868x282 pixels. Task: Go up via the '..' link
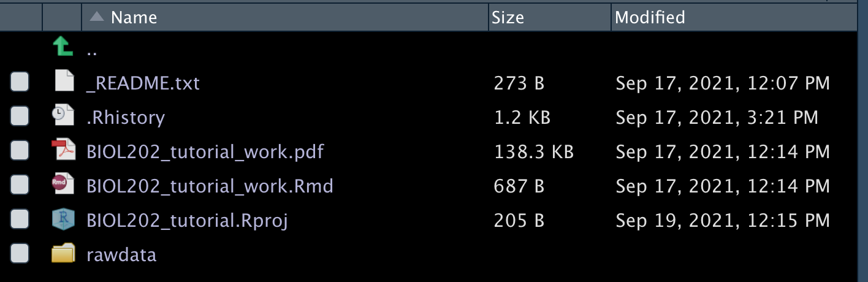coord(92,51)
